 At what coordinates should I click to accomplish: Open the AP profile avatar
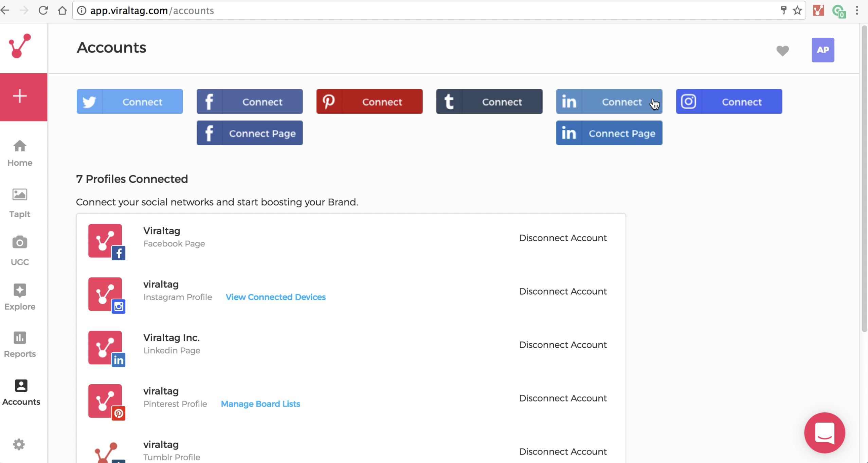(823, 50)
